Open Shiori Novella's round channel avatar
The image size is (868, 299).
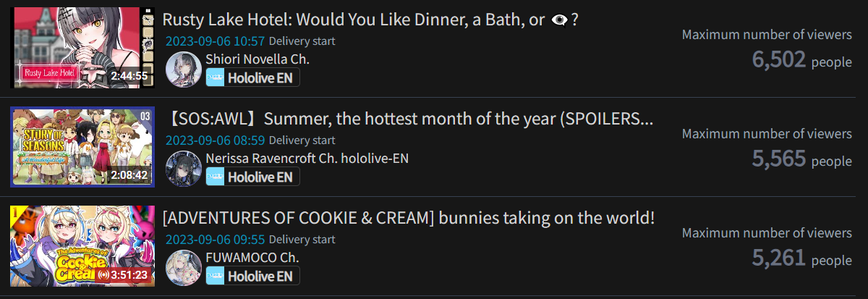point(184,70)
